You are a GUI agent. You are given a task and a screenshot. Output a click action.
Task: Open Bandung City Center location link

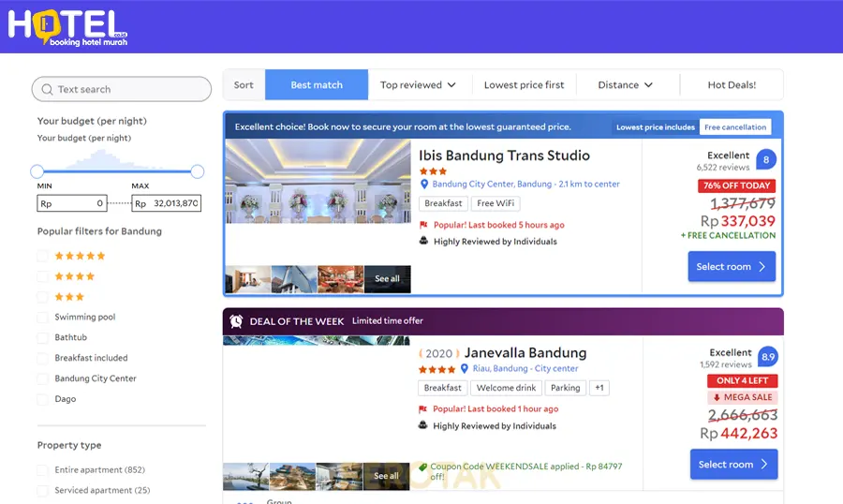[x=525, y=184]
